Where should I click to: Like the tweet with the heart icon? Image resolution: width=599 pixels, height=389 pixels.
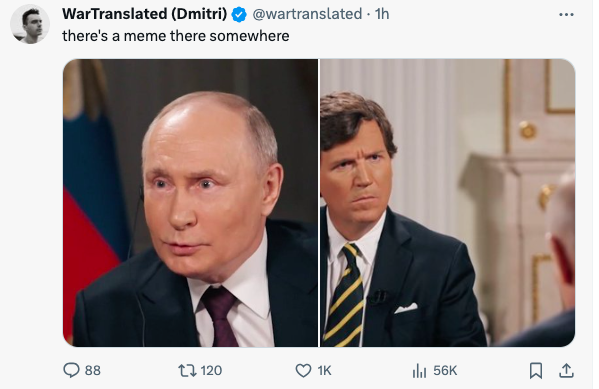point(303,371)
